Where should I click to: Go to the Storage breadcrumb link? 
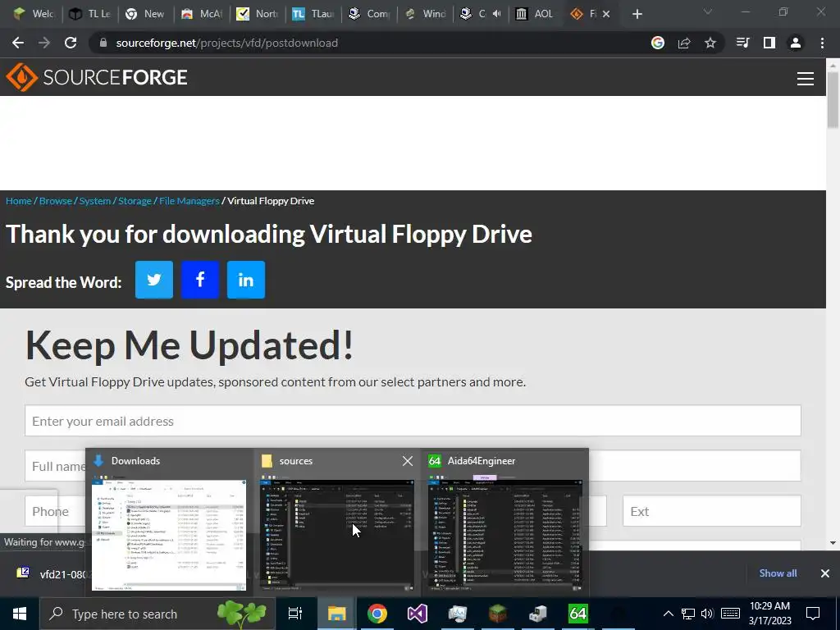135,201
